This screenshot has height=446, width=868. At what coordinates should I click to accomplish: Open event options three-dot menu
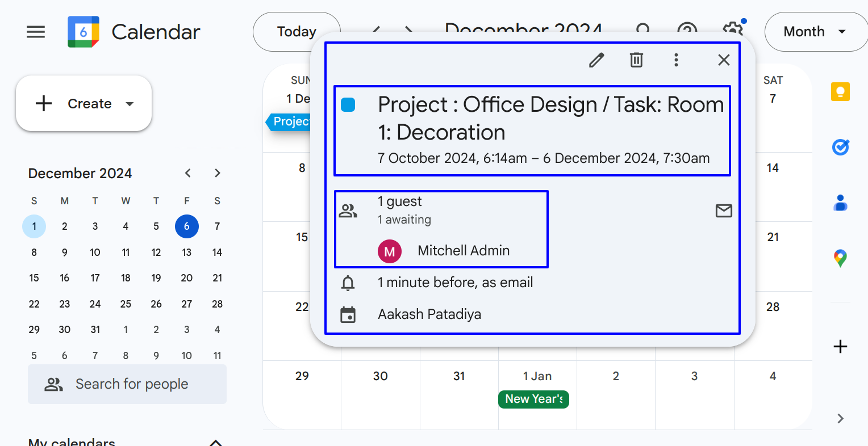(676, 60)
